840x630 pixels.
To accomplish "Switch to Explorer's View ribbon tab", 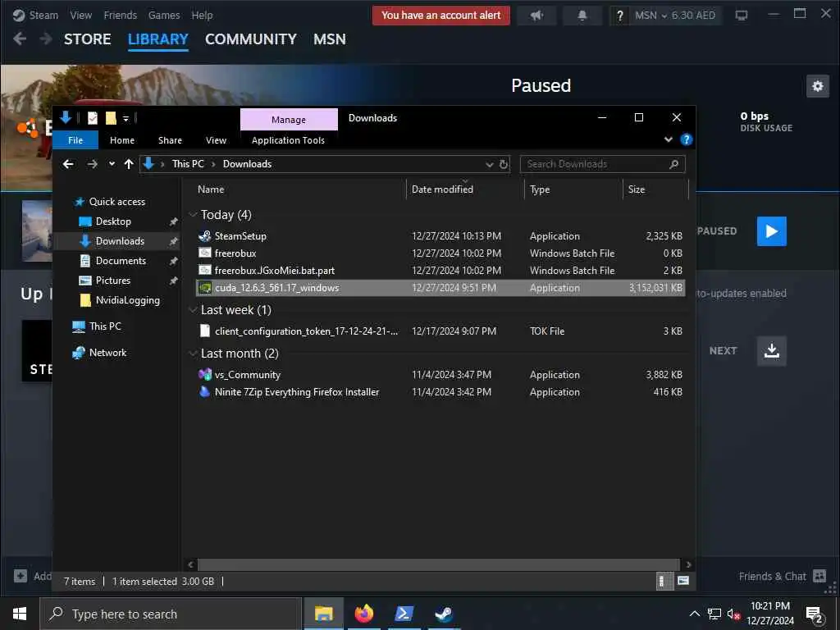I will [x=216, y=140].
